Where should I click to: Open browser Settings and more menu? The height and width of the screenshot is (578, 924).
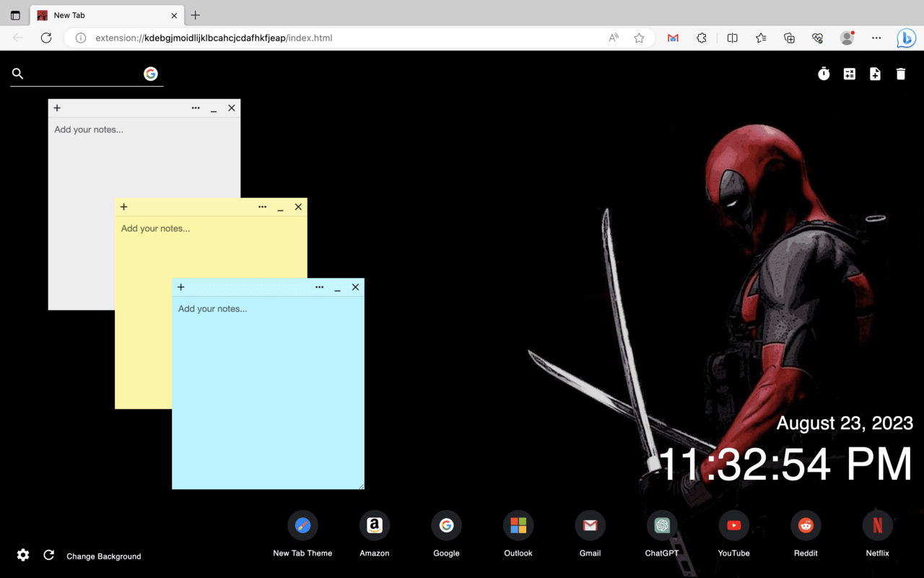tap(876, 38)
